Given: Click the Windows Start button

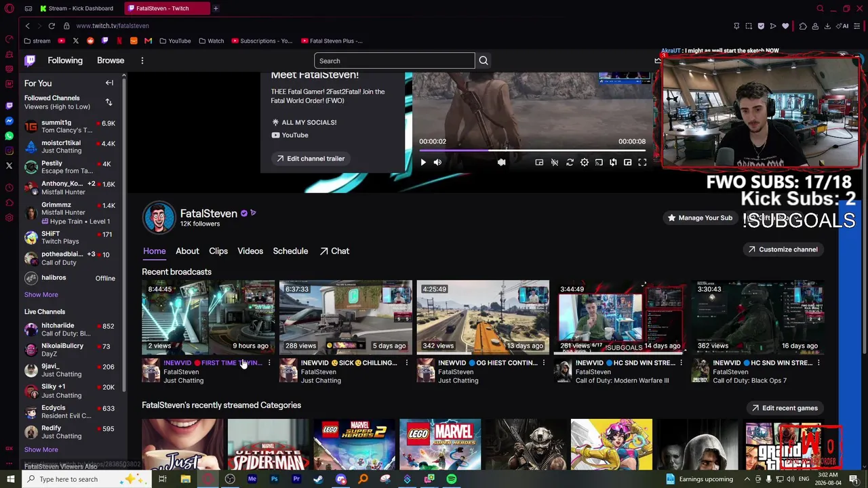Looking at the screenshot, I should click(10, 479).
